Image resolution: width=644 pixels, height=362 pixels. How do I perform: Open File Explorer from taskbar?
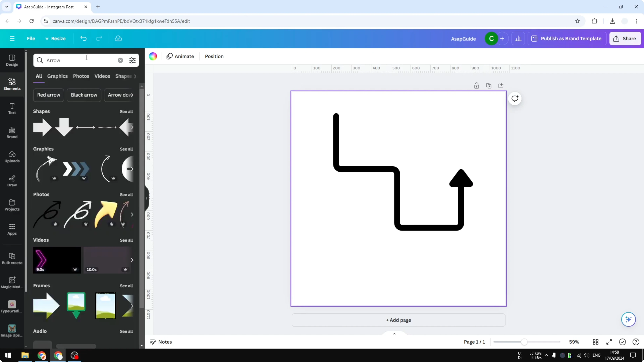coord(25,355)
